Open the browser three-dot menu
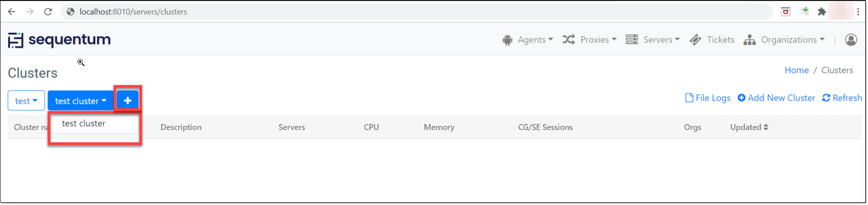The height and width of the screenshot is (205, 868). tap(858, 12)
